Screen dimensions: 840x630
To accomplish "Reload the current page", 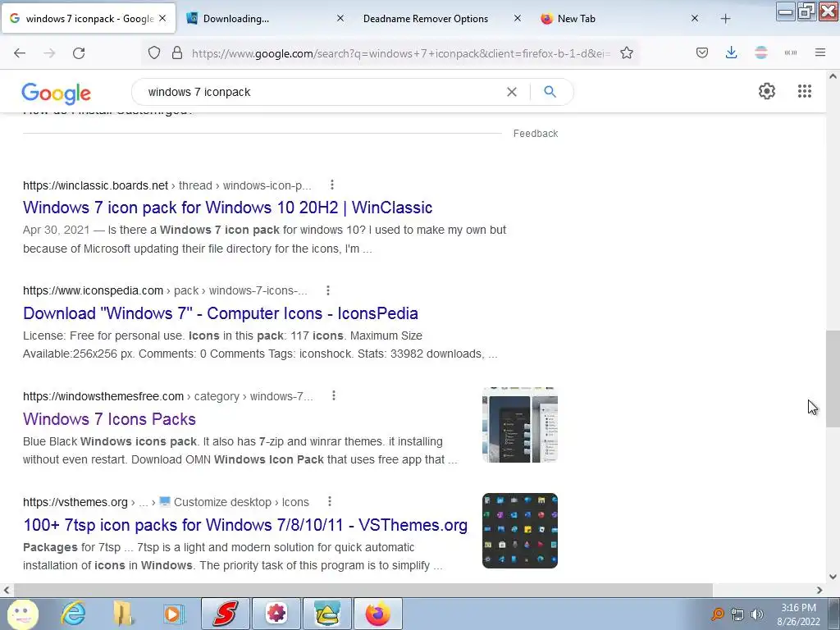I will [79, 53].
